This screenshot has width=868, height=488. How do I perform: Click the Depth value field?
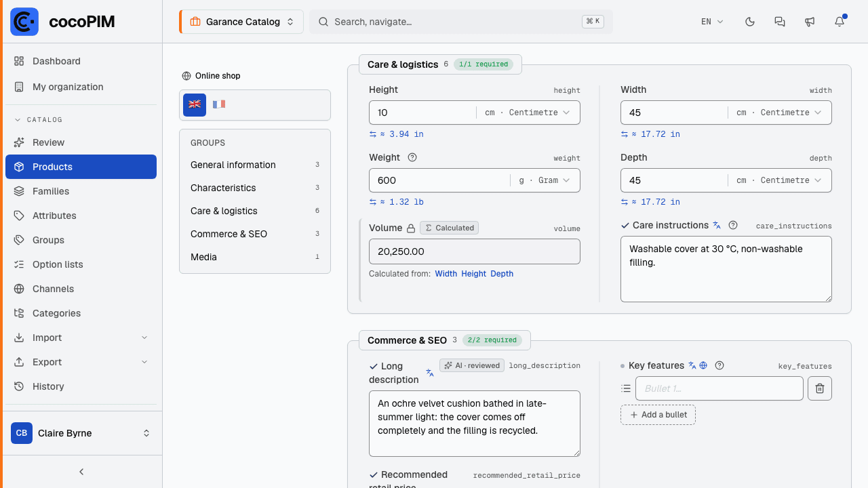click(674, 180)
